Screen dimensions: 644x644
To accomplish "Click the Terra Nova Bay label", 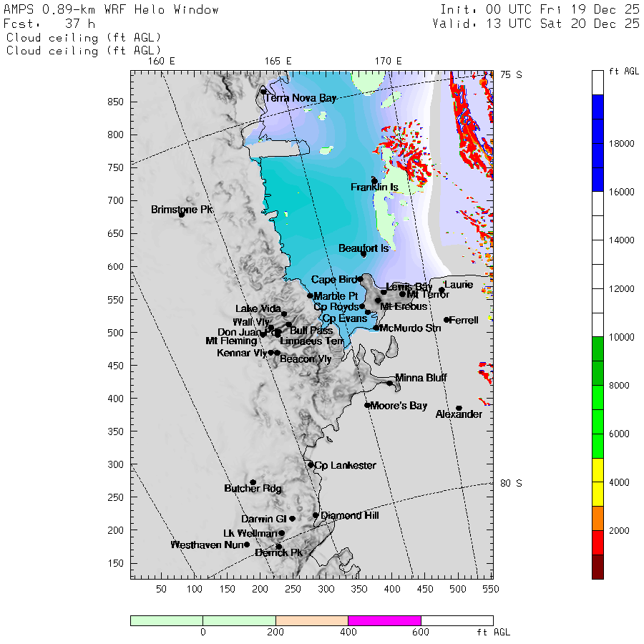I will click(x=301, y=98).
